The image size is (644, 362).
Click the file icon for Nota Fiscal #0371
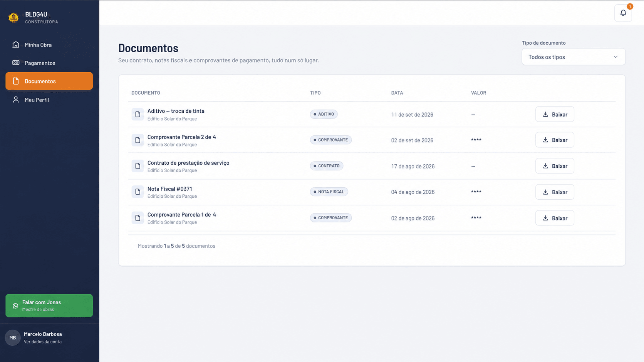click(x=138, y=192)
